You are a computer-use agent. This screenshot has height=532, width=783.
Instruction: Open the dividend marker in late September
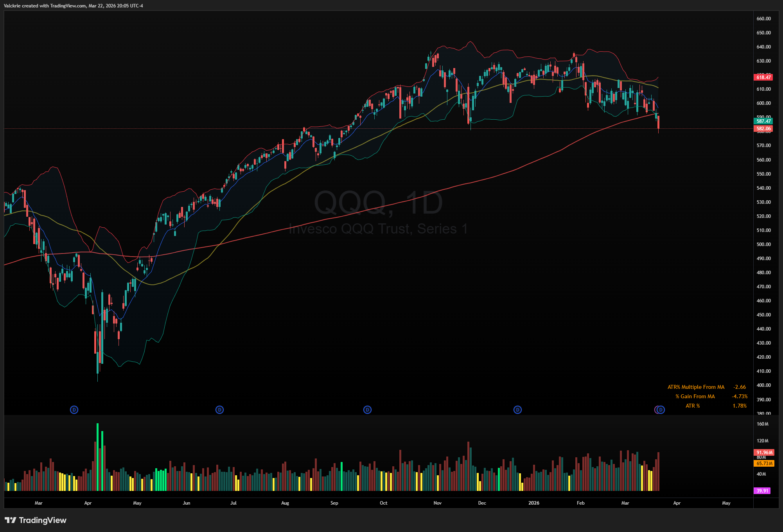pos(367,410)
